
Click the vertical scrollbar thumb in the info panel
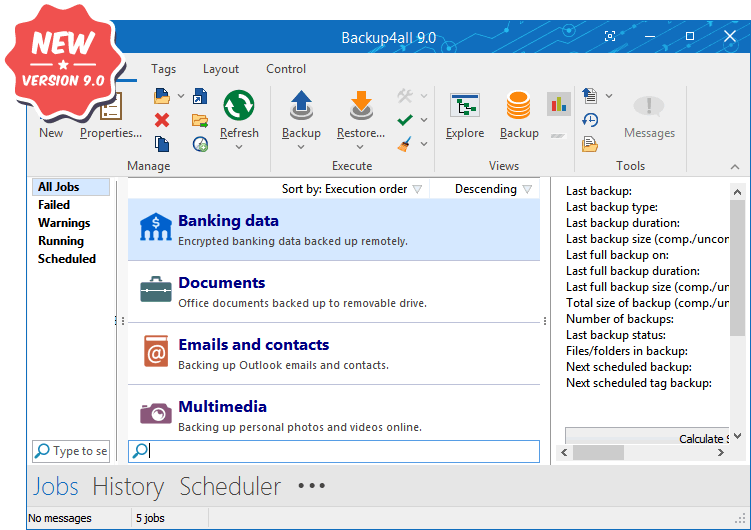click(x=738, y=268)
